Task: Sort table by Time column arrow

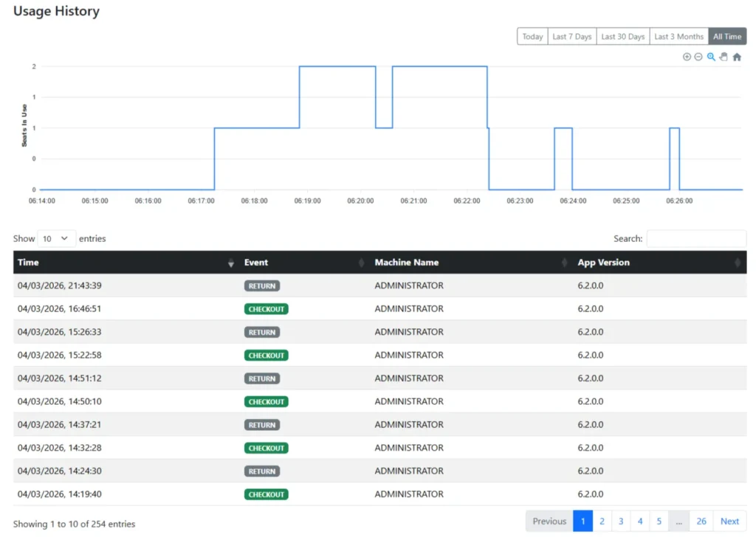Action: [230, 263]
